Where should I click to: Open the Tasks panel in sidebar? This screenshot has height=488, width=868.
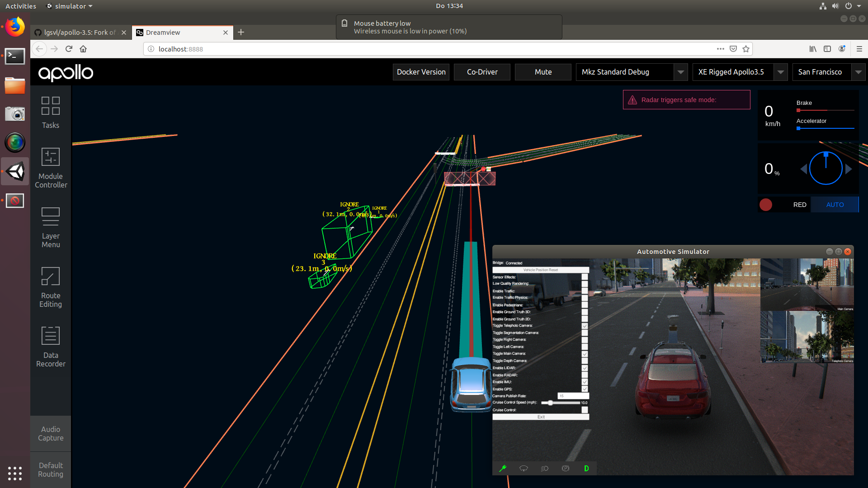(x=51, y=113)
